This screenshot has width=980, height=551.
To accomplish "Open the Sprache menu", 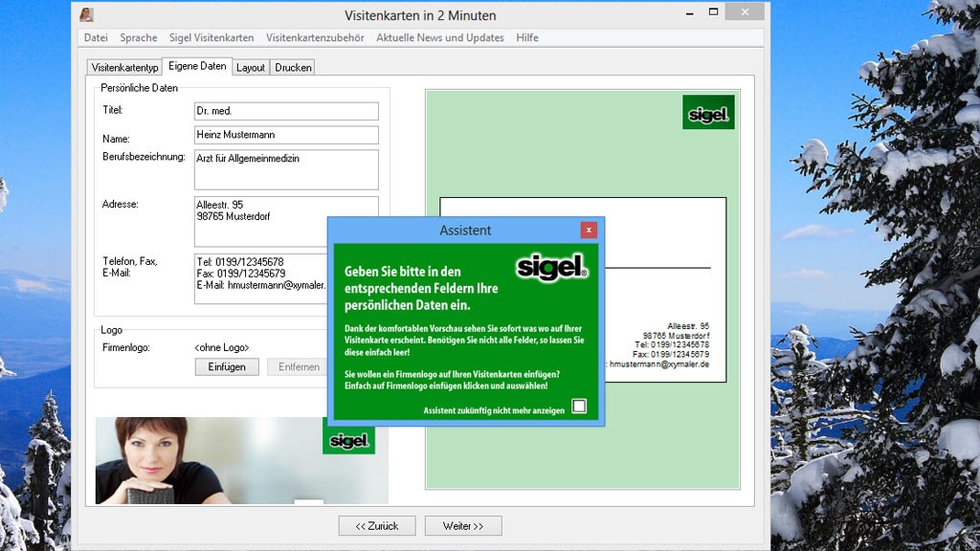I will [139, 38].
